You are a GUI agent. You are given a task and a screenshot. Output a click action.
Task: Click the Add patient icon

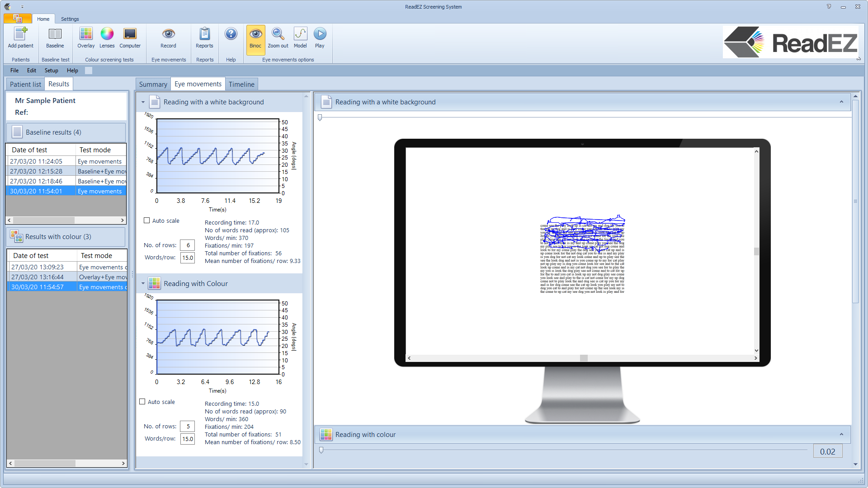tap(20, 34)
